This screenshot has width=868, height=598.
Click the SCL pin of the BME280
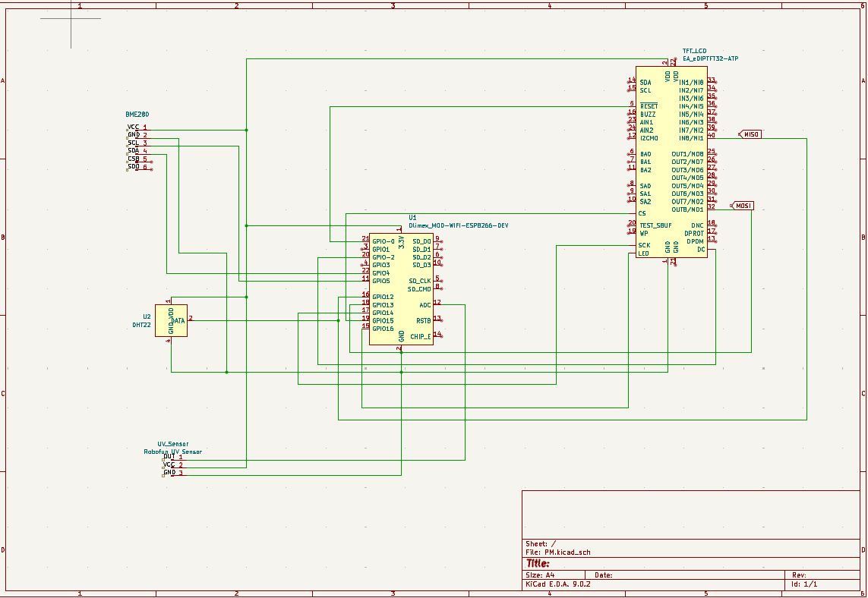(134, 143)
